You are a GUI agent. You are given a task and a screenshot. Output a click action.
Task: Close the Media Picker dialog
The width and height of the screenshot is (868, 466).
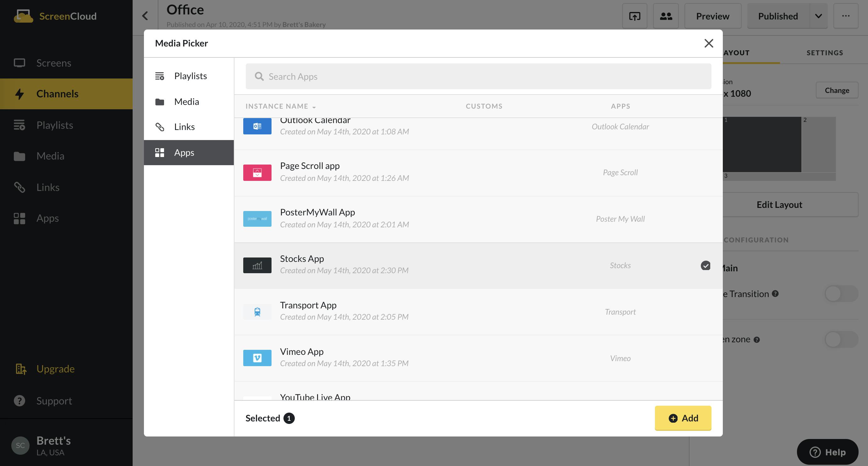(x=709, y=43)
